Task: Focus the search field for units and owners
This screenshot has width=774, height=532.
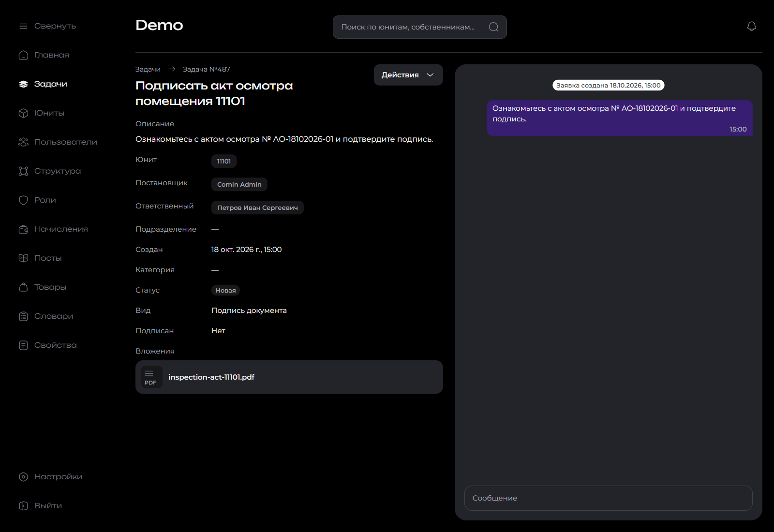Action: (x=420, y=27)
